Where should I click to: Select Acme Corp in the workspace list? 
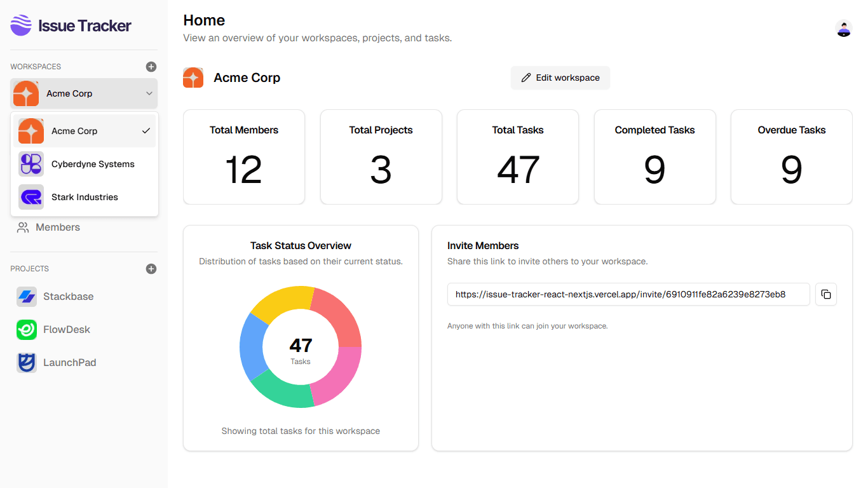[x=84, y=131]
